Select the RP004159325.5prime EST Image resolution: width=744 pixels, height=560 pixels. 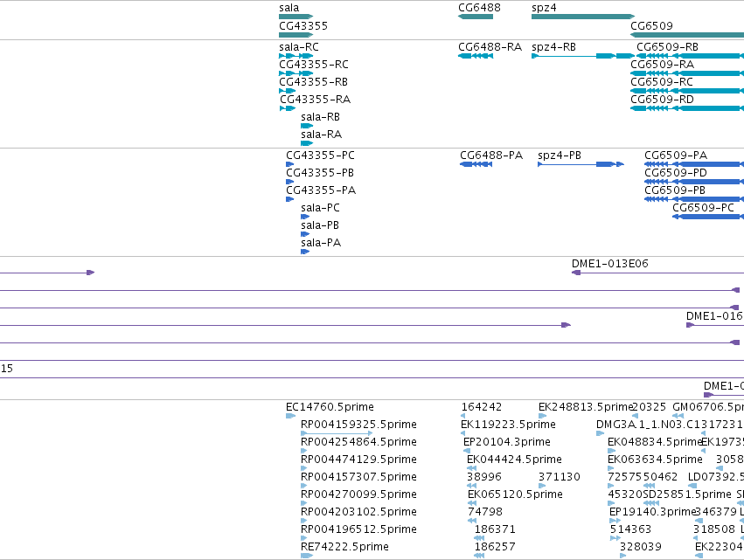(x=337, y=433)
